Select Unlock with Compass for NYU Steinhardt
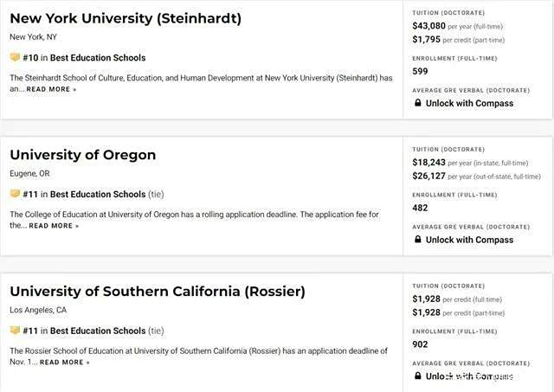The width and height of the screenshot is (554, 392). point(469,103)
